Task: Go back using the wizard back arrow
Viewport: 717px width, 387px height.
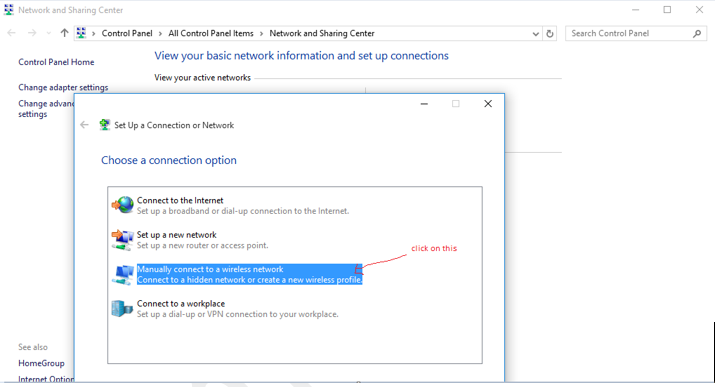Action: (84, 125)
